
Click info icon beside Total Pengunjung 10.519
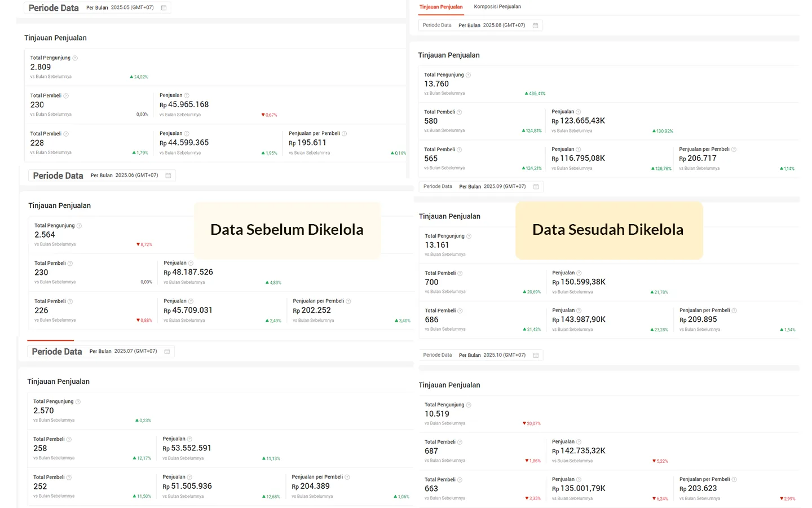click(x=469, y=405)
